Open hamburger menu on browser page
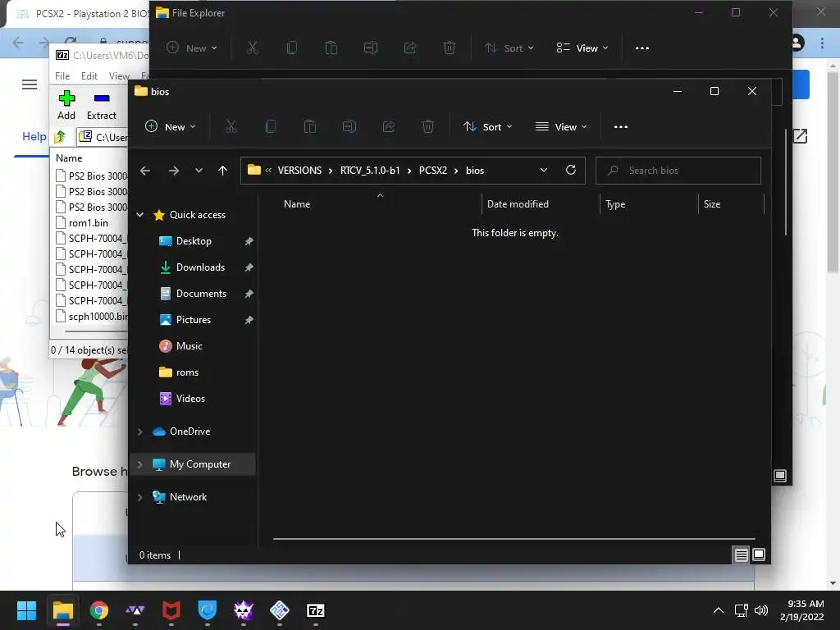The height and width of the screenshot is (630, 840). [30, 84]
